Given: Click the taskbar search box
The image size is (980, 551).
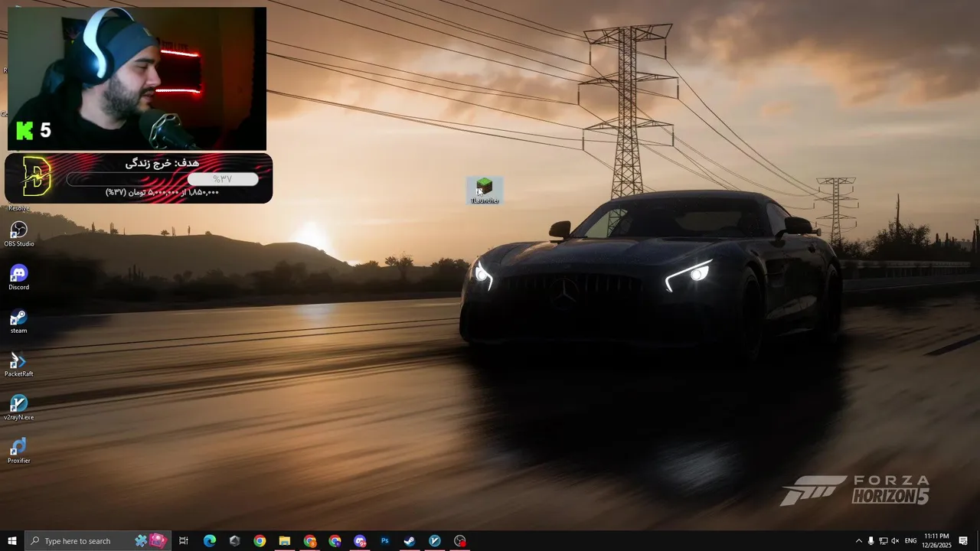Looking at the screenshot, I should click(98, 541).
